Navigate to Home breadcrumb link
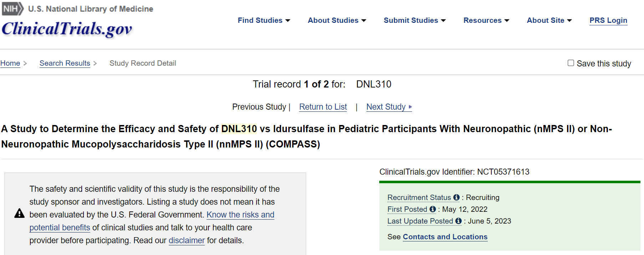The width and height of the screenshot is (644, 255). click(10, 63)
